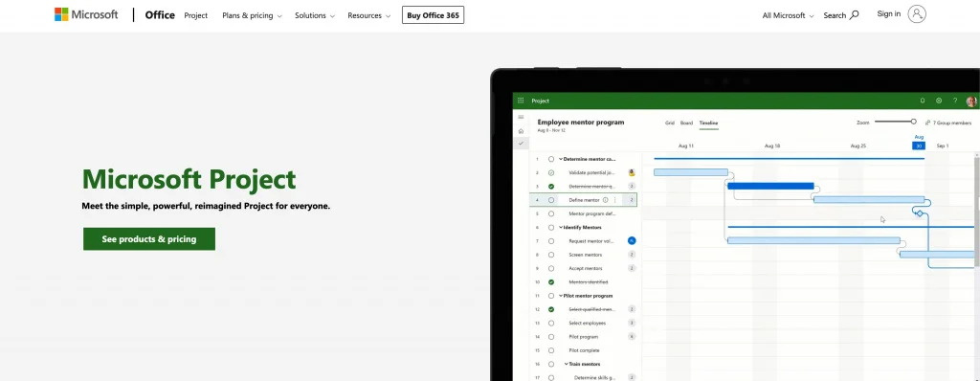The image size is (980, 381).
Task: Mark Request mentor vol task complete
Action: 551,241
